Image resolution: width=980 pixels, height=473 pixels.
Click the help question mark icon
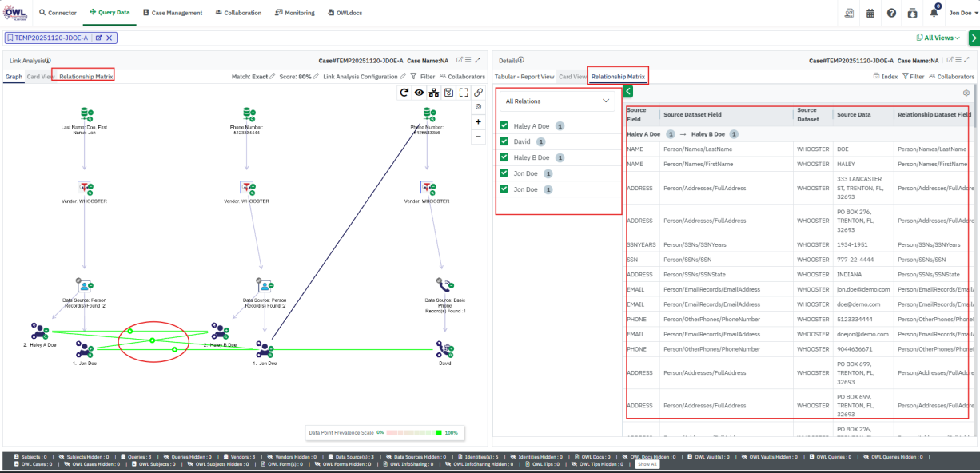click(891, 13)
